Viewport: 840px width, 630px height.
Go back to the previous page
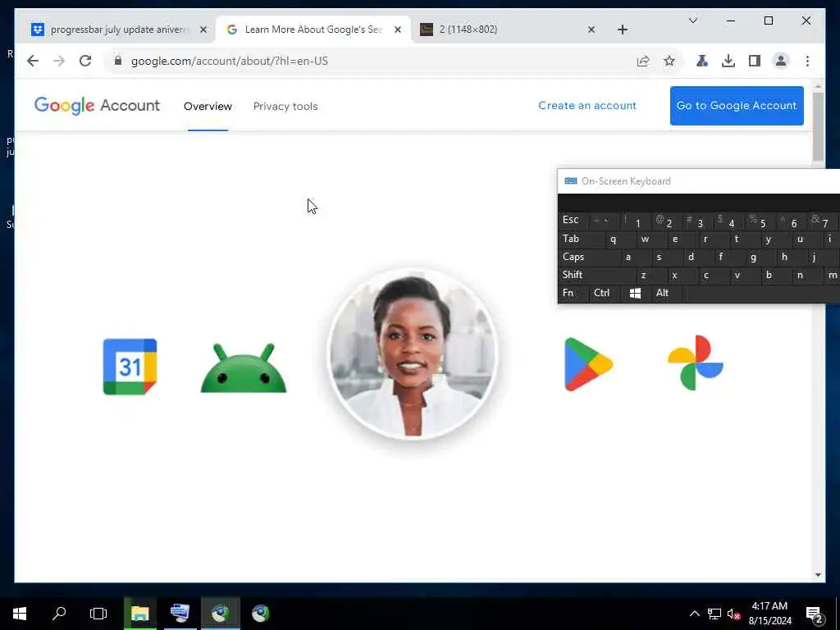(33, 61)
